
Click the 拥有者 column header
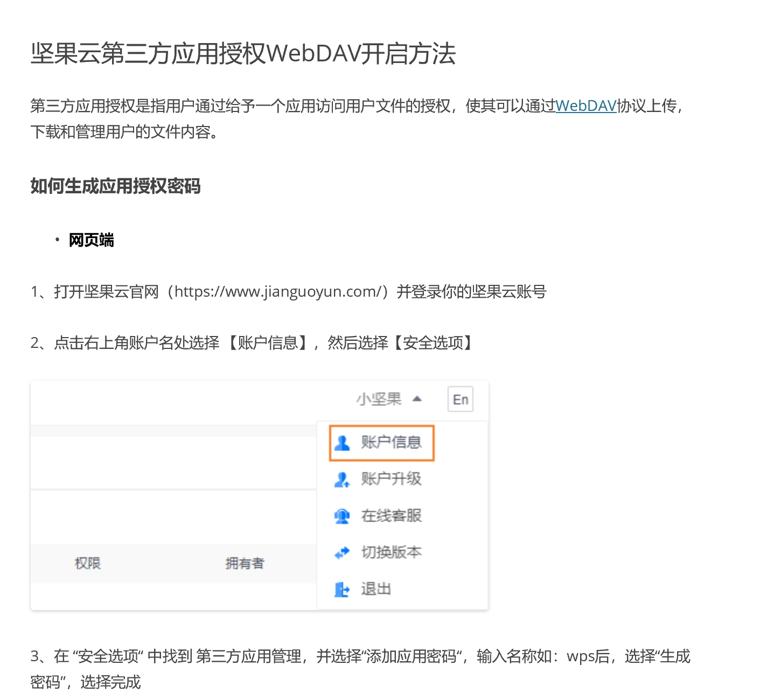tap(245, 563)
